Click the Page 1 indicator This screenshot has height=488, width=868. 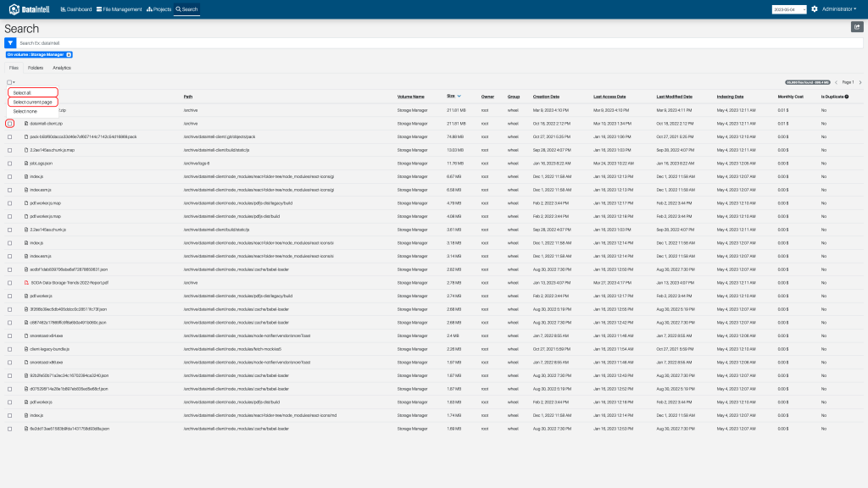[x=848, y=82]
